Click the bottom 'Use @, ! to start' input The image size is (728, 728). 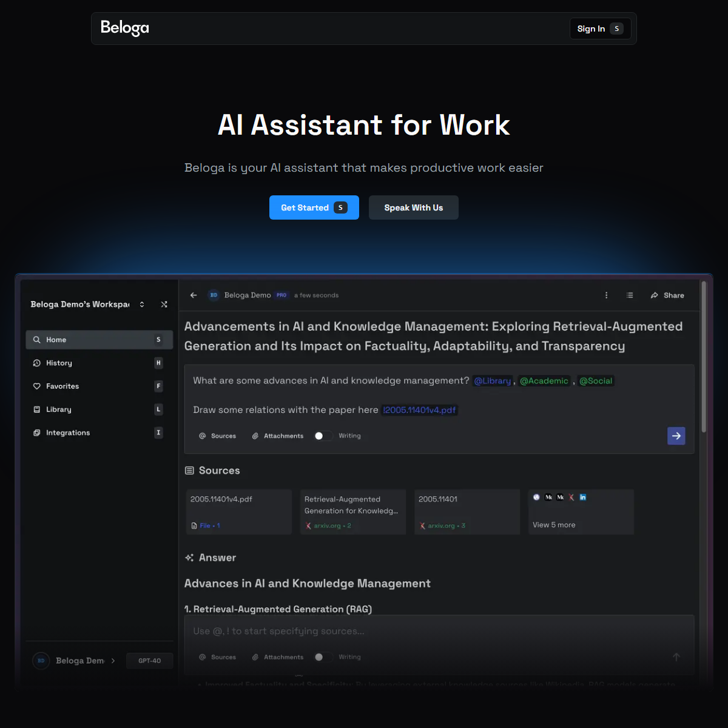click(439, 632)
